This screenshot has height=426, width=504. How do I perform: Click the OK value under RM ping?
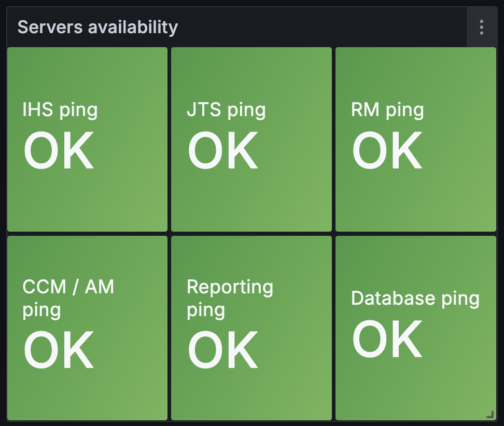(x=387, y=150)
